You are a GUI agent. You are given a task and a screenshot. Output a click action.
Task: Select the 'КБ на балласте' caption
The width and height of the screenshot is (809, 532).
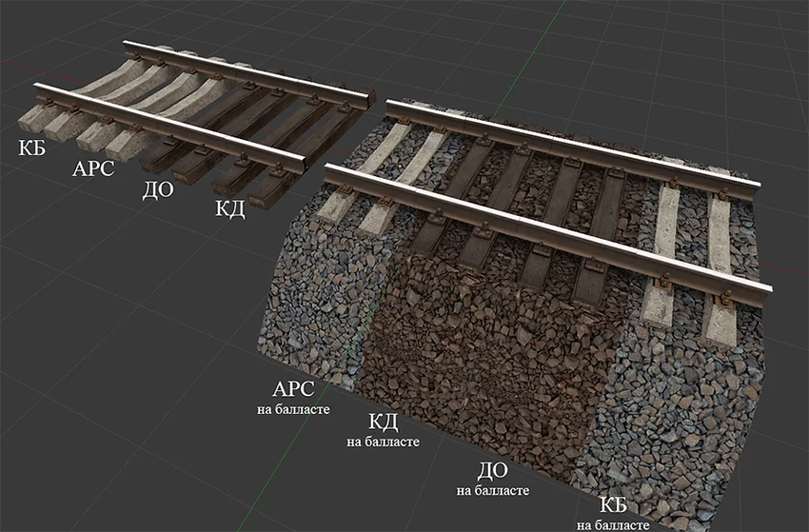(613, 514)
